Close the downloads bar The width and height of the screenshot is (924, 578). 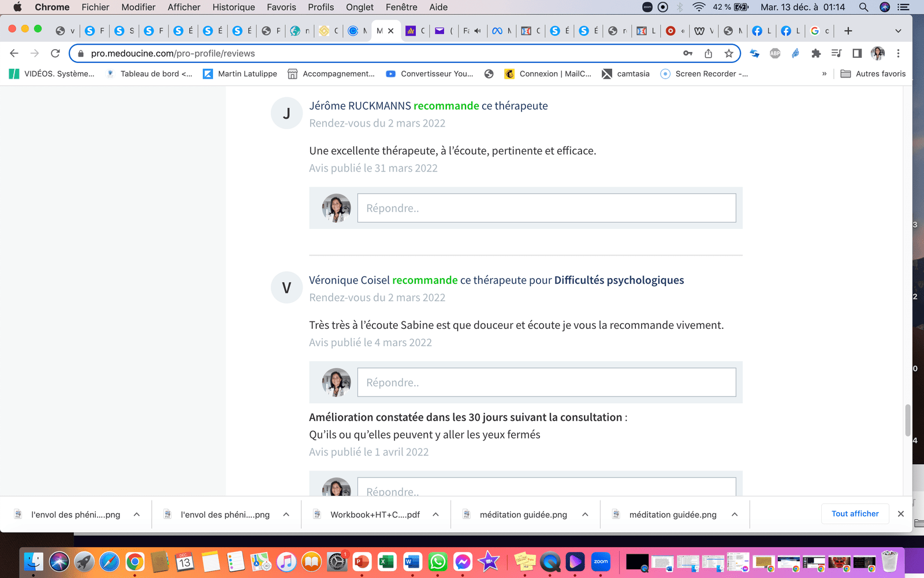pos(900,513)
